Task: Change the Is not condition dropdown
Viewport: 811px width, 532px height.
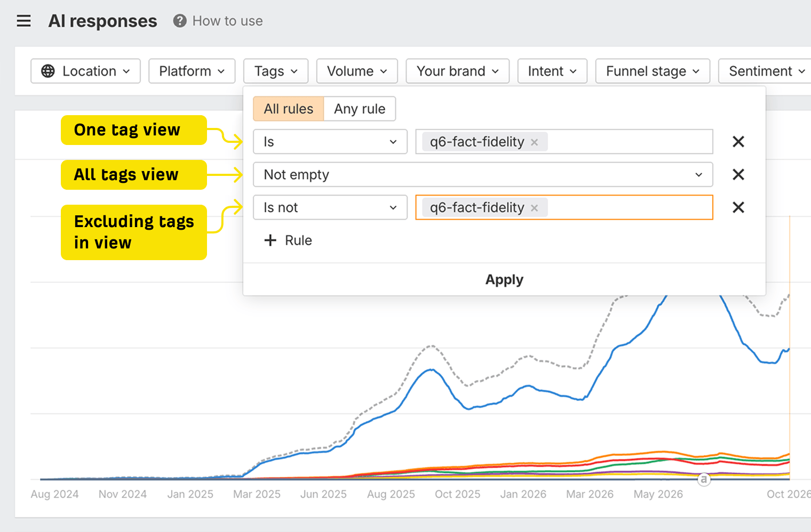Action: click(x=330, y=207)
